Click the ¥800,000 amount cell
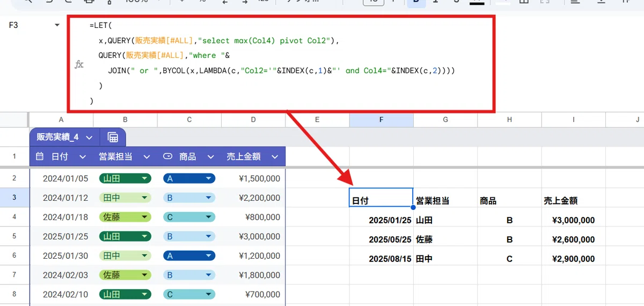The height and width of the screenshot is (306, 644). 253,217
